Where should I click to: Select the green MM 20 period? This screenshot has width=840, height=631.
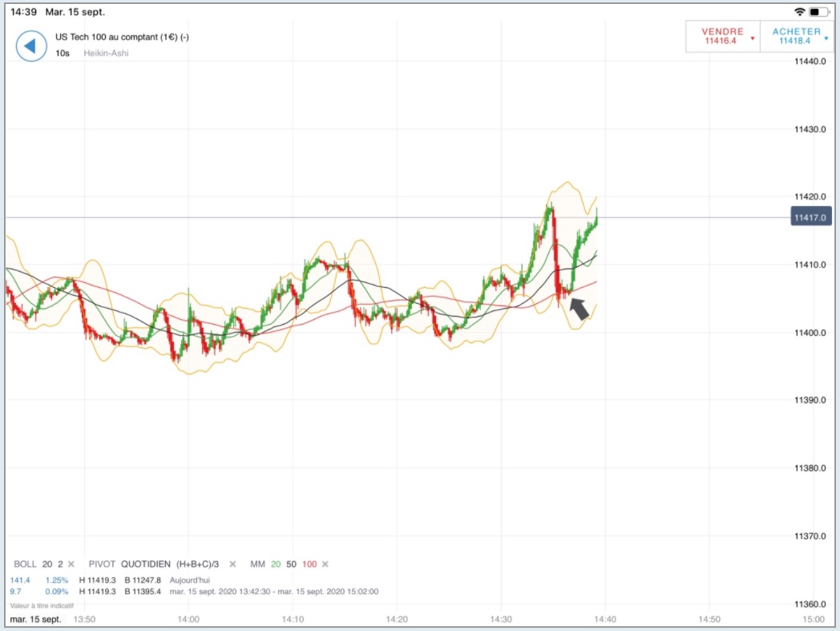276,564
